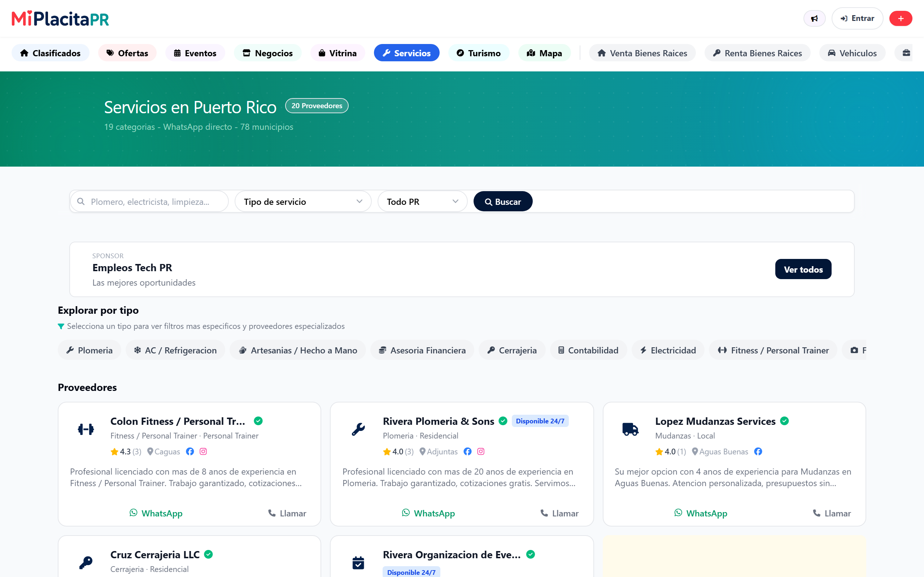The image size is (924, 577).
Task: Click the red plus publish button
Action: click(900, 18)
